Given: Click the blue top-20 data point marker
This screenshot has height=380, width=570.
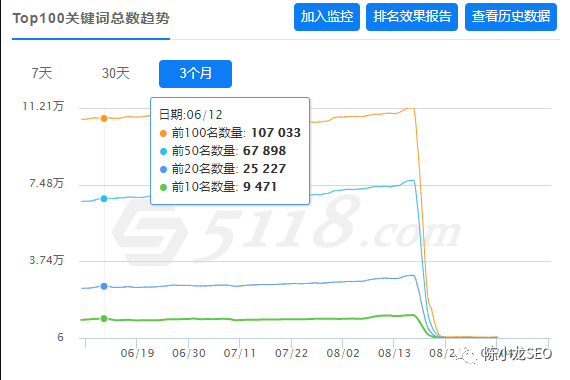Looking at the screenshot, I should pyautogui.click(x=104, y=286).
